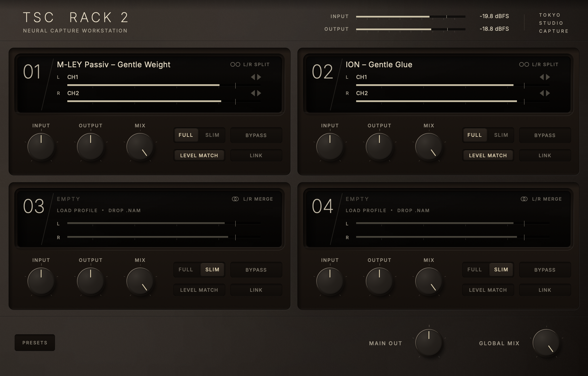Select SLIM mode on slot 04
The width and height of the screenshot is (588, 376).
[501, 270]
